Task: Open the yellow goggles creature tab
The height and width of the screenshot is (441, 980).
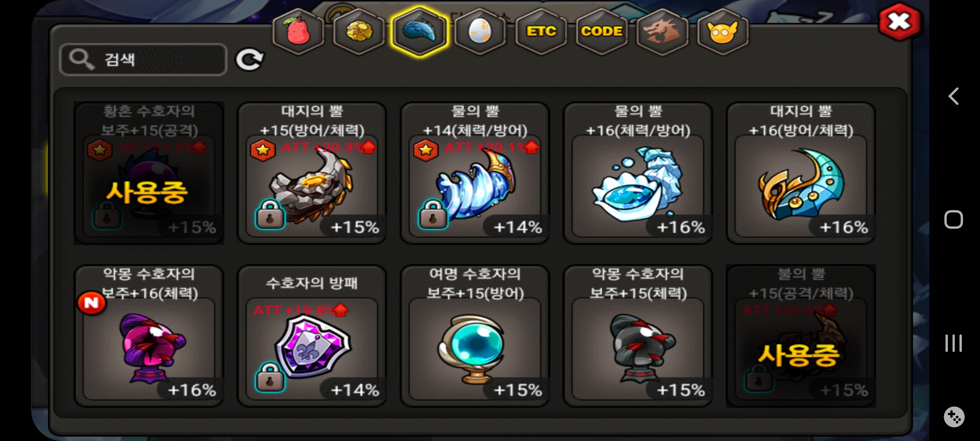Action: pos(722,31)
